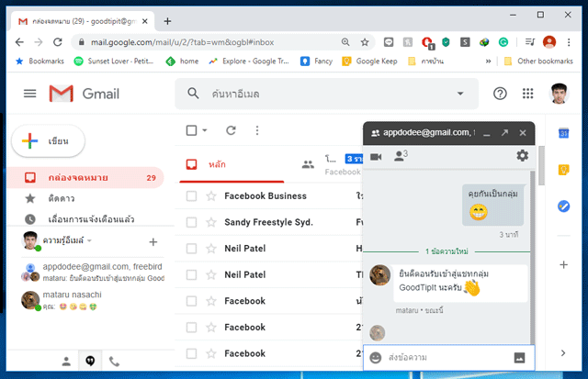The height and width of the screenshot is (379, 588).
Task: Star the Sandy Freestyle Syd. email
Action: click(x=211, y=222)
